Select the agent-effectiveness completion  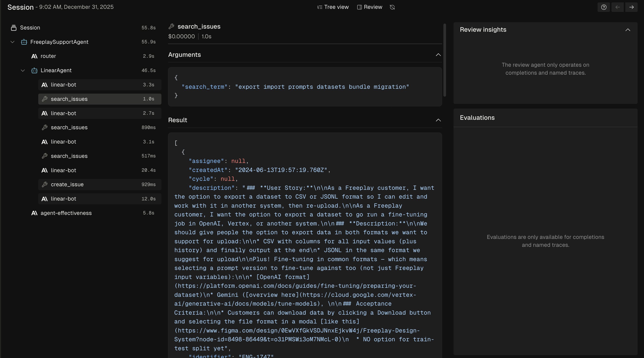66,213
